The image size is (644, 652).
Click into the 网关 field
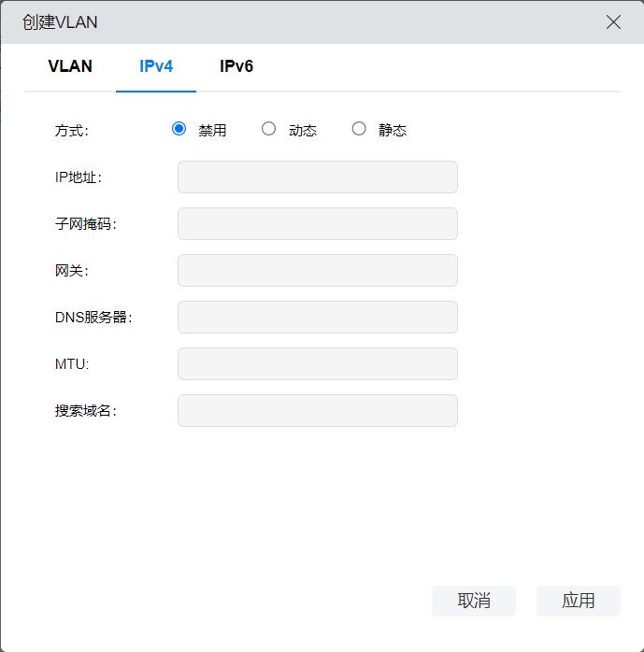tap(317, 270)
